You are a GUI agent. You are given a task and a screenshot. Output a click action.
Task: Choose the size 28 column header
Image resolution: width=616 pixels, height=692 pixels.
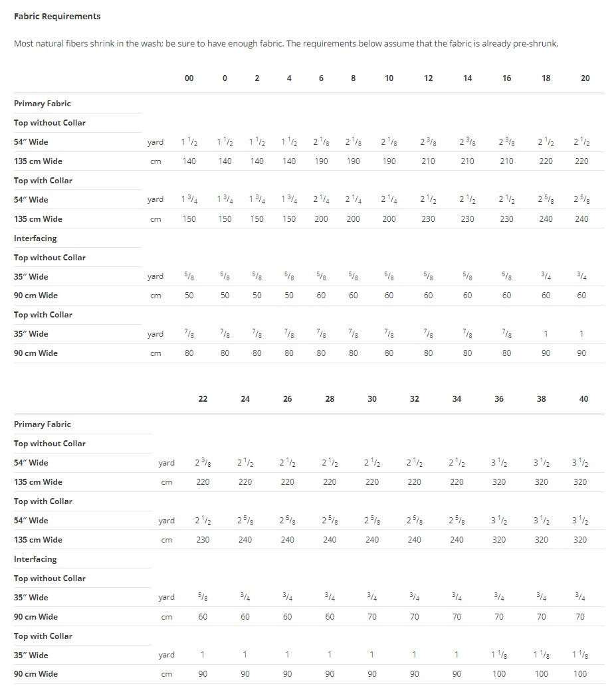[330, 399]
